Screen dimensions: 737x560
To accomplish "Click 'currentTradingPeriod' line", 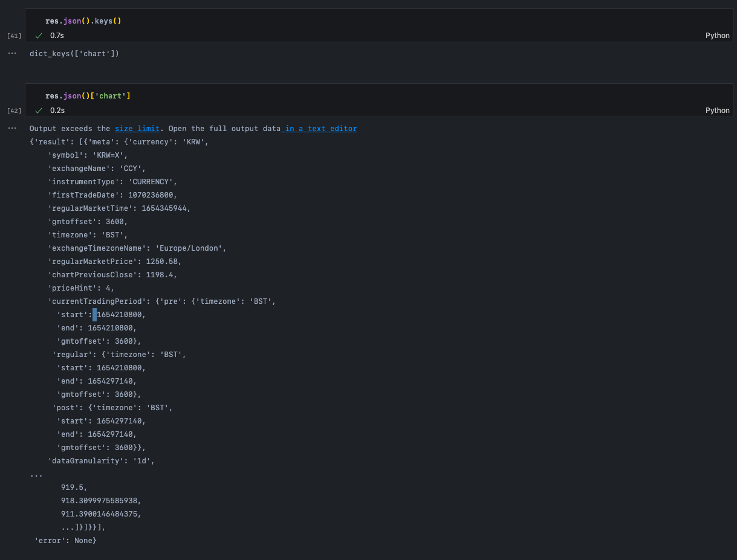I will 162,301.
